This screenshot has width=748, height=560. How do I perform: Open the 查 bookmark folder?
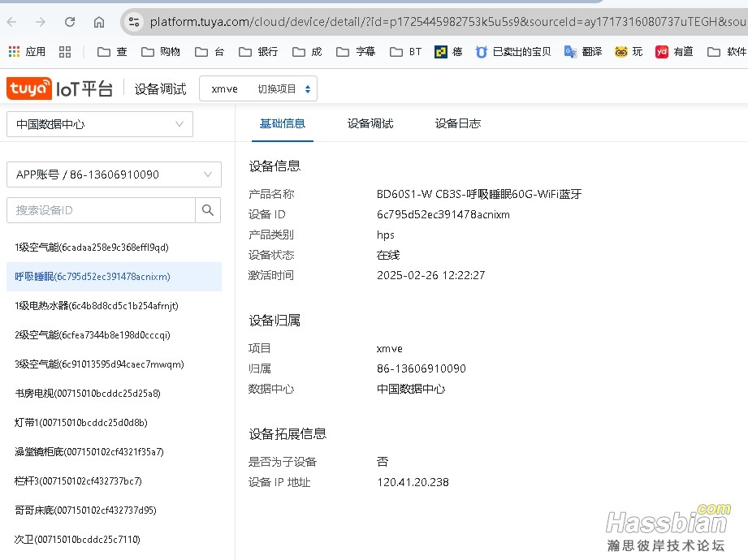click(112, 51)
